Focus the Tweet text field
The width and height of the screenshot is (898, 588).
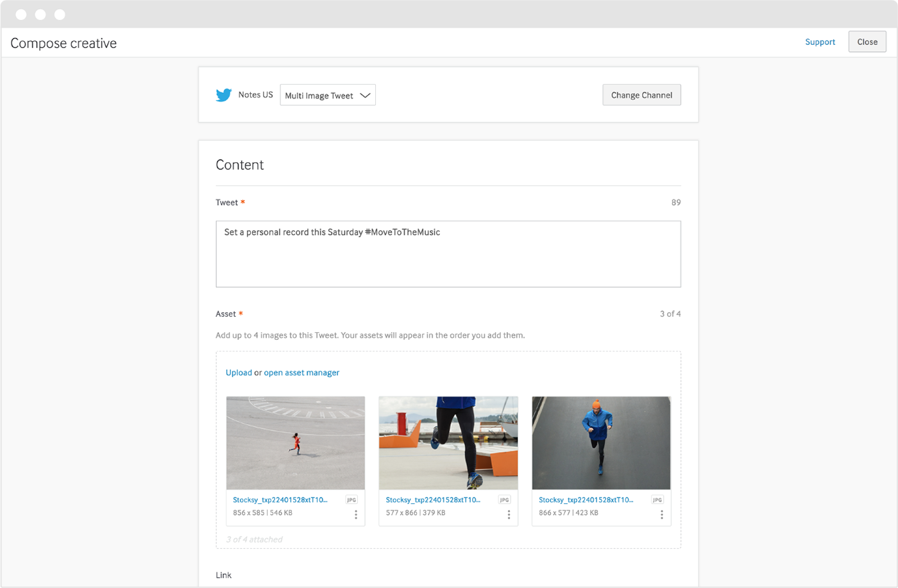click(448, 254)
